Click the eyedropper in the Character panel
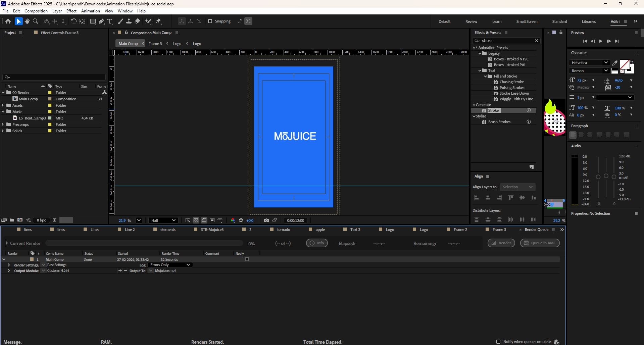Screen dimensions: 644x345 pyautogui.click(x=615, y=63)
